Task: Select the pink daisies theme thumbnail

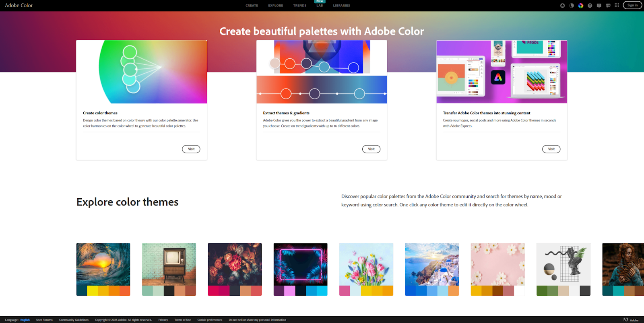Action: pyautogui.click(x=498, y=264)
